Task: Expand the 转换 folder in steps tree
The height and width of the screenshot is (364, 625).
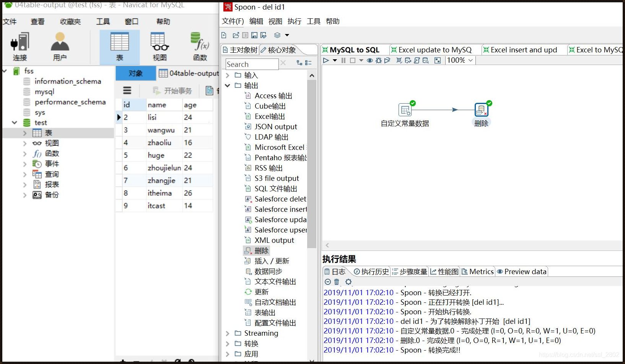Action: coord(228,344)
